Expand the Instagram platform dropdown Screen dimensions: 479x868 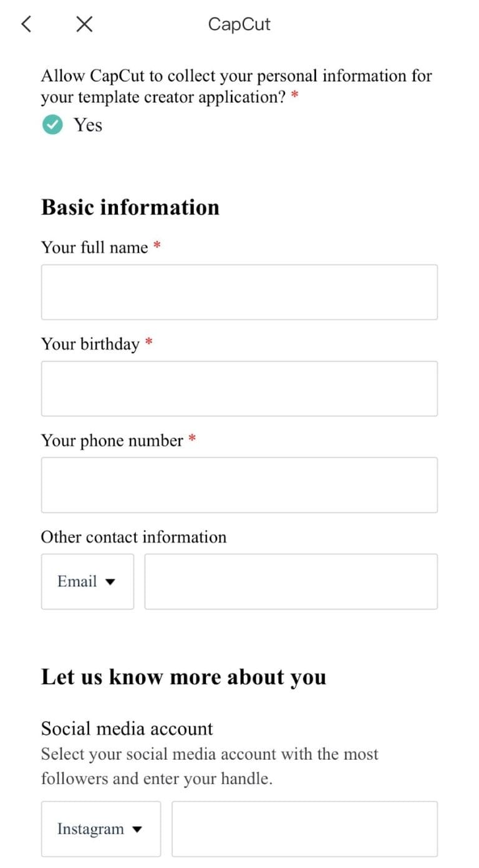tap(100, 829)
